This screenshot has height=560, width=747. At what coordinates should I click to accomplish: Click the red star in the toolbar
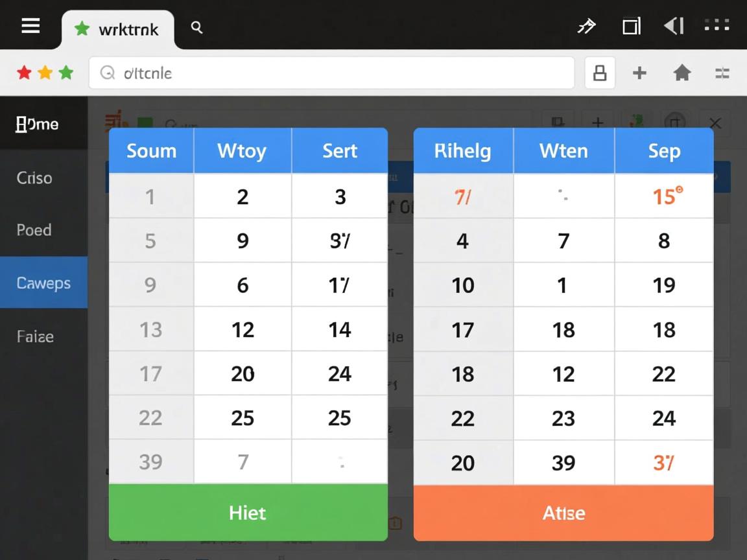coord(24,73)
